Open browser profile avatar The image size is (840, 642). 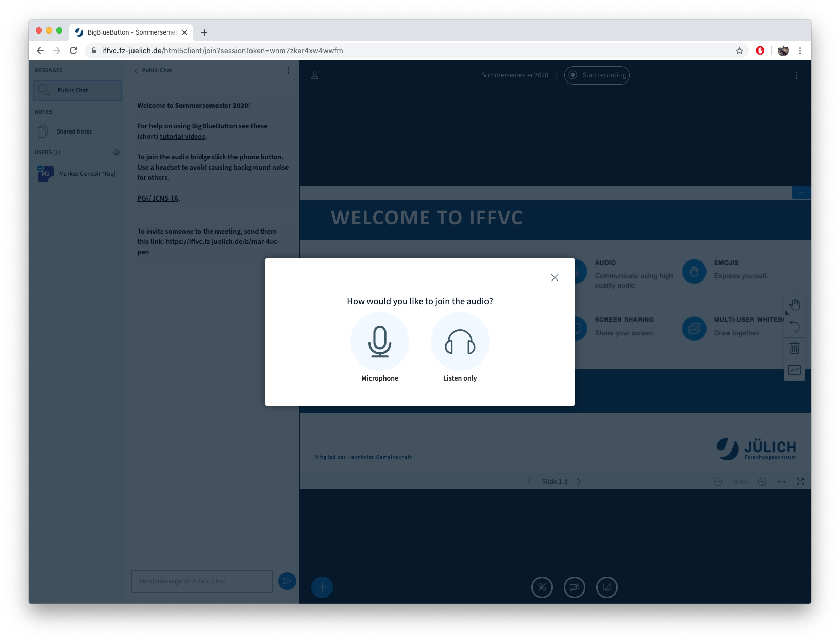(x=783, y=51)
